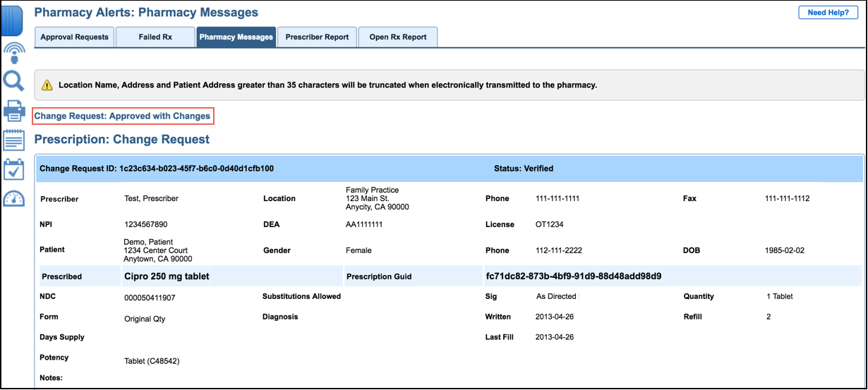Screen dimensions: 868x390
Task: Open the calendar checkmark icon
Action: [14, 169]
